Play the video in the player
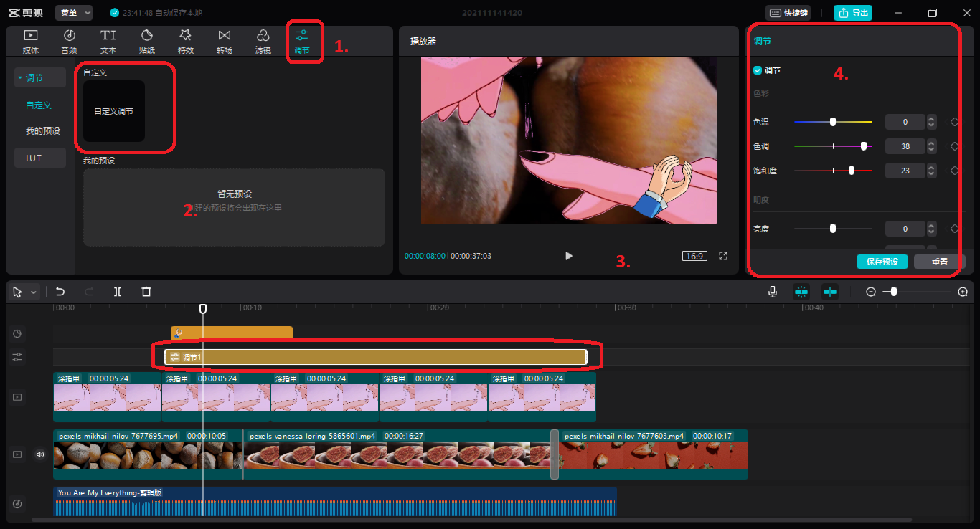980x529 pixels. coord(569,256)
